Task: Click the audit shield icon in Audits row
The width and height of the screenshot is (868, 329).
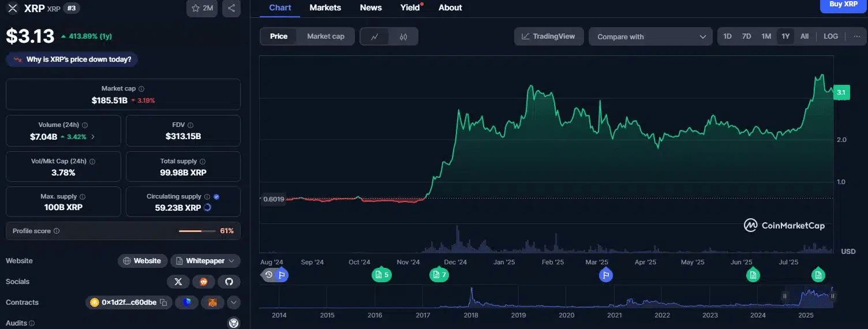Action: [233, 323]
